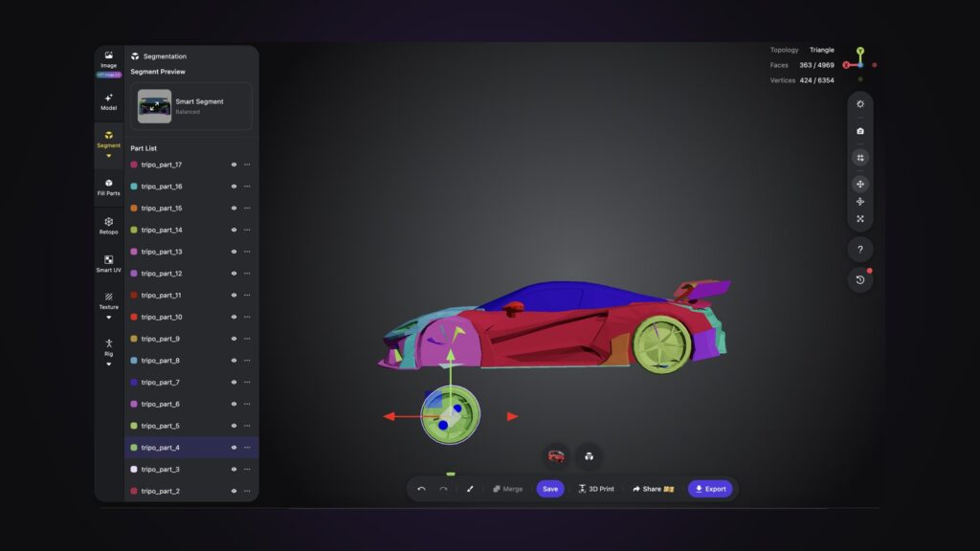Click the tripo_part_15 orange color swatch

[134, 208]
